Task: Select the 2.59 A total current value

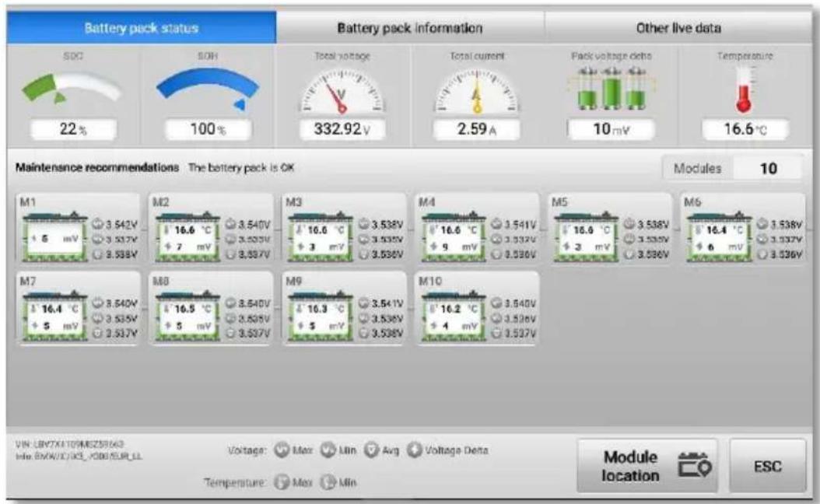Action: point(477,129)
